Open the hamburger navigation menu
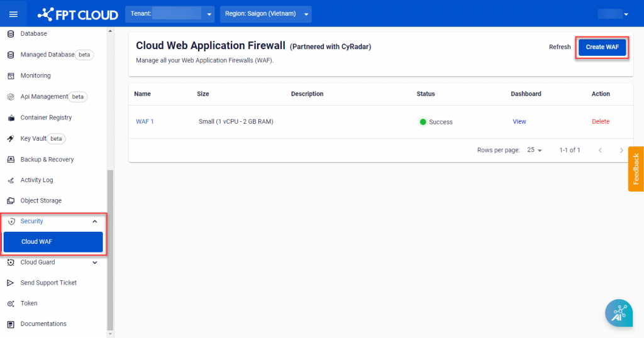The width and height of the screenshot is (644, 338). coord(13,14)
